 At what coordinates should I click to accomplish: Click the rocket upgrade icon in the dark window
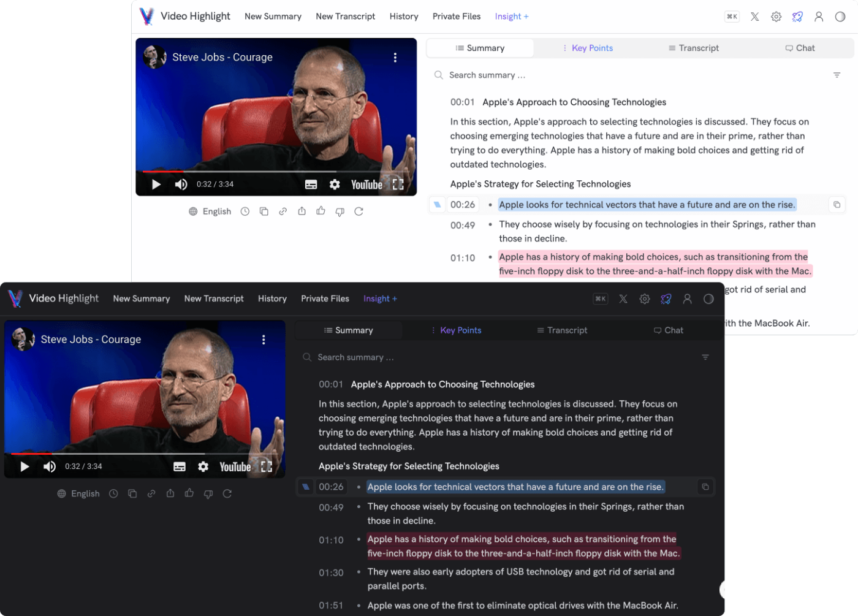click(666, 298)
